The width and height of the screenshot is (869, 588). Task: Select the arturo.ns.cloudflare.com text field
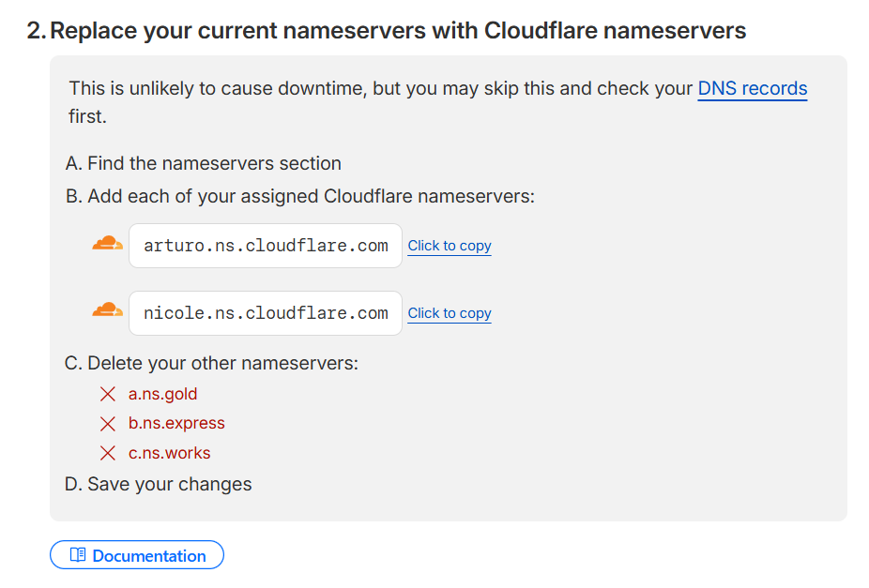point(266,246)
